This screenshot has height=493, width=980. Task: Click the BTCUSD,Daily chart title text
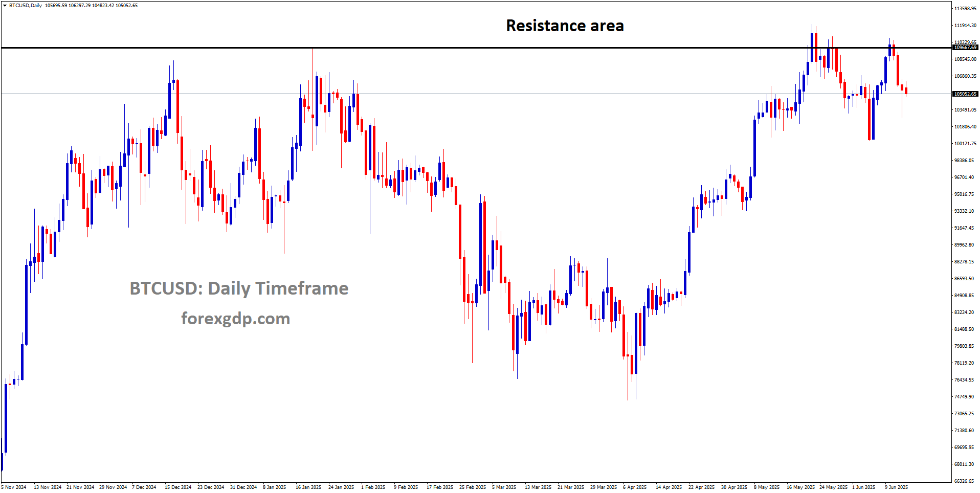[x=26, y=6]
